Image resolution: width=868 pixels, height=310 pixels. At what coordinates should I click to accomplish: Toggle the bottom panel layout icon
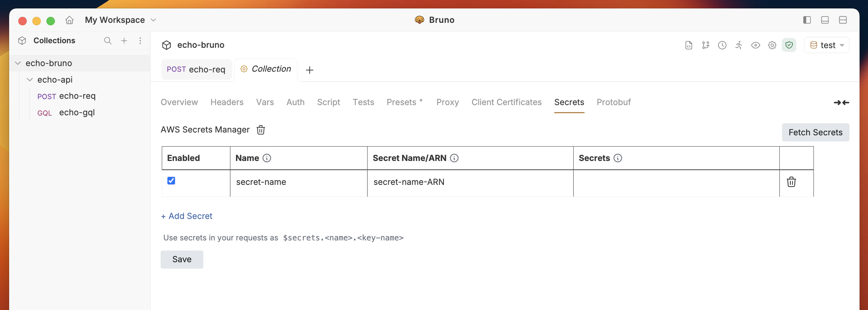click(825, 20)
